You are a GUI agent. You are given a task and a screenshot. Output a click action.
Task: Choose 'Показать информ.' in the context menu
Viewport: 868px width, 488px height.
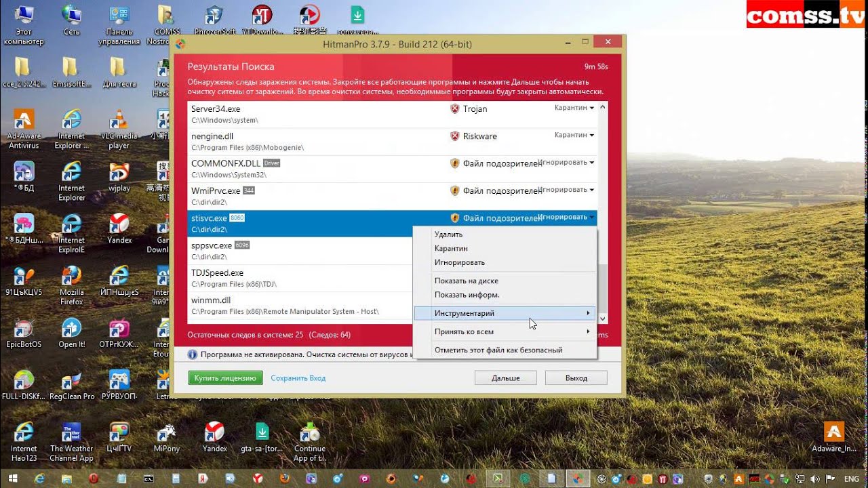click(x=505, y=295)
